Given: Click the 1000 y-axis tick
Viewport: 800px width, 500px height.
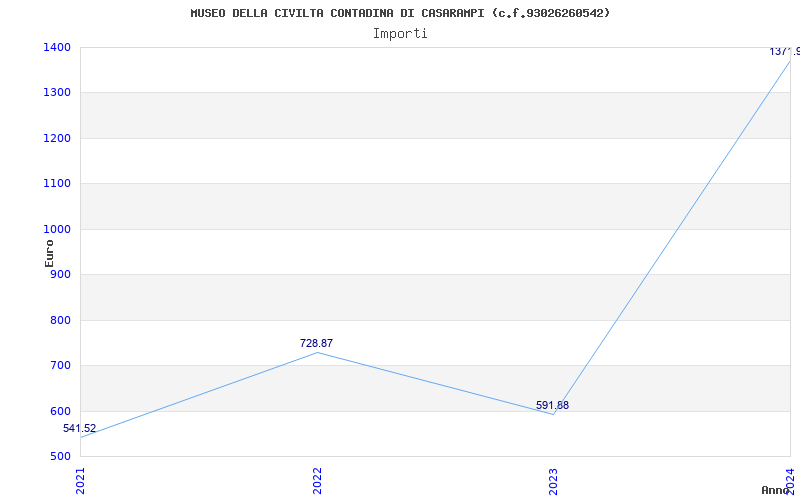Looking at the screenshot, I should pos(57,229).
